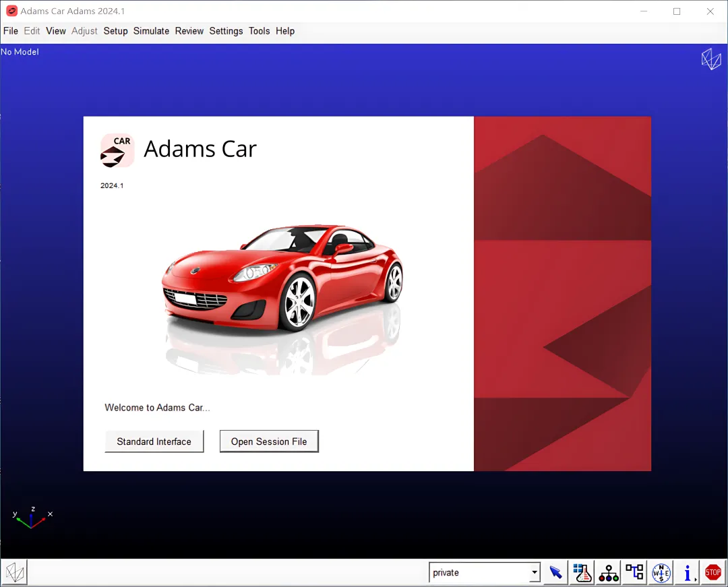The height and width of the screenshot is (587, 728).
Task: Open the Setup menu
Action: pos(116,31)
